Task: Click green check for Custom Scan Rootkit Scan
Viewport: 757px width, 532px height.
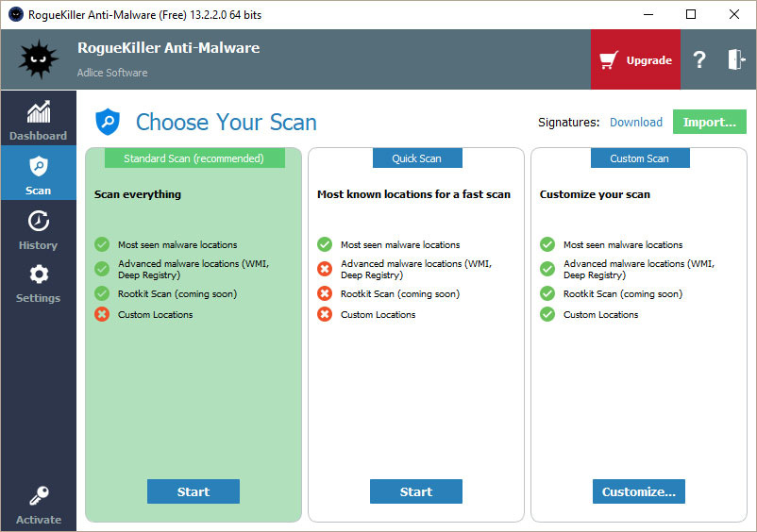Action: point(547,293)
